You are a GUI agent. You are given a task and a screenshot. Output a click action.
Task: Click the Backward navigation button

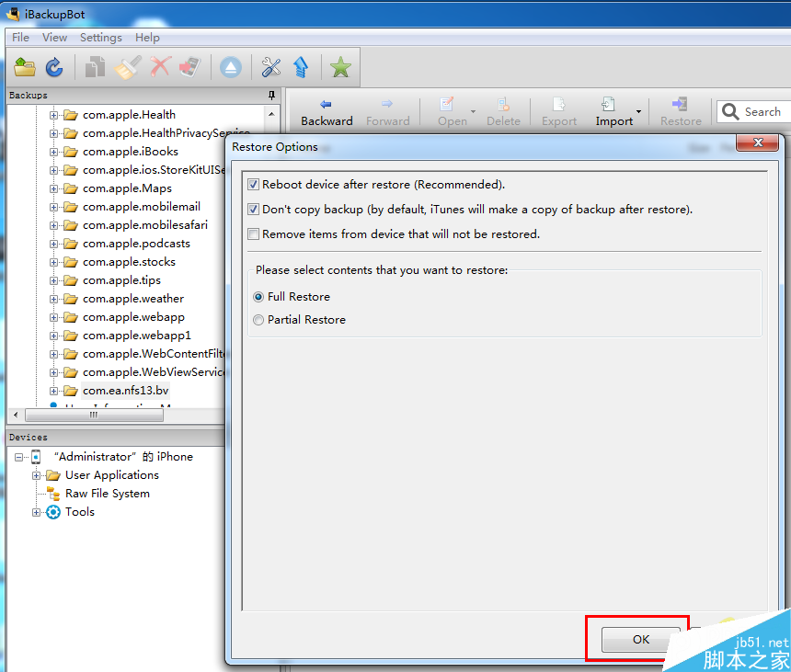tap(327, 113)
